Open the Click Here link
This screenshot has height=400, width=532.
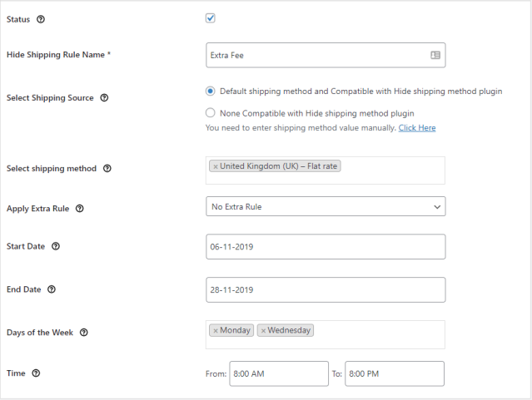pyautogui.click(x=416, y=128)
